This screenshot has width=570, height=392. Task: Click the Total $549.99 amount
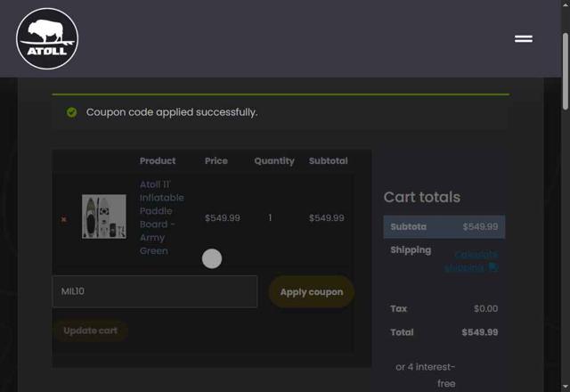[x=480, y=332]
